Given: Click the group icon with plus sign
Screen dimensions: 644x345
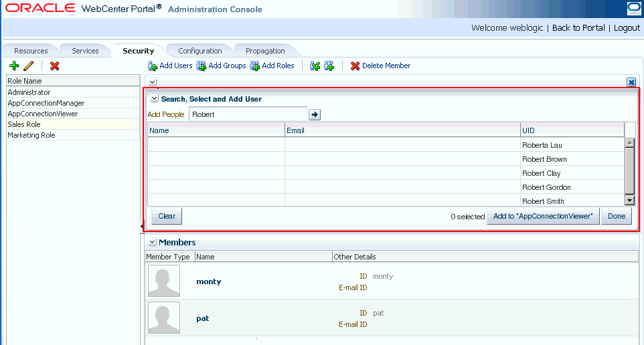Looking at the screenshot, I should point(329,66).
